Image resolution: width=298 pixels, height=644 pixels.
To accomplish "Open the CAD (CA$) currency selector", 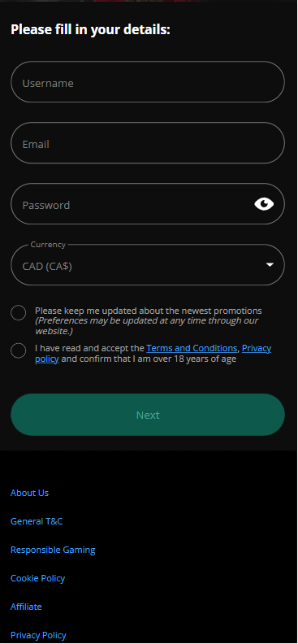I will click(148, 265).
